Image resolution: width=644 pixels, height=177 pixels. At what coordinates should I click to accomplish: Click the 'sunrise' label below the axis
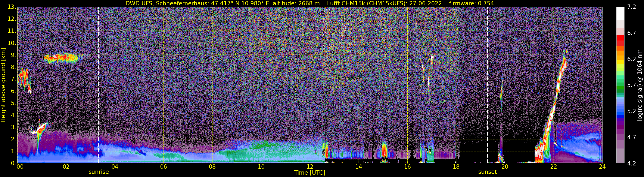click(x=99, y=172)
